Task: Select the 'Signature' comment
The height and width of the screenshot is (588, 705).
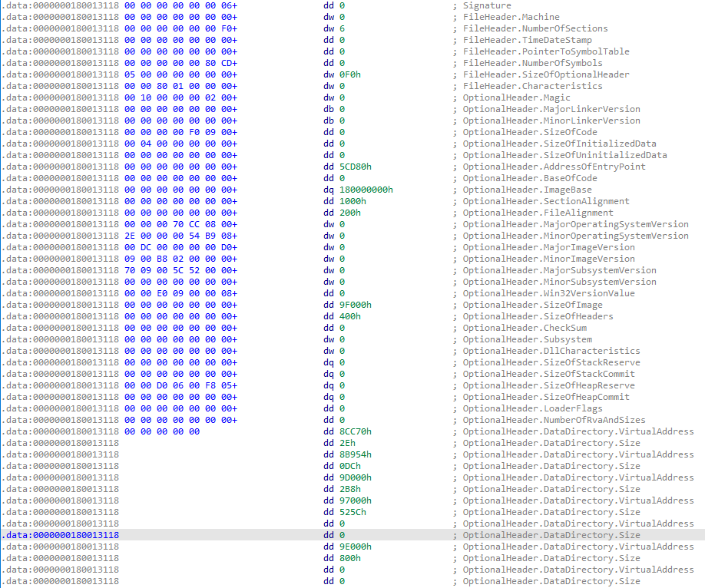Action: tap(487, 5)
